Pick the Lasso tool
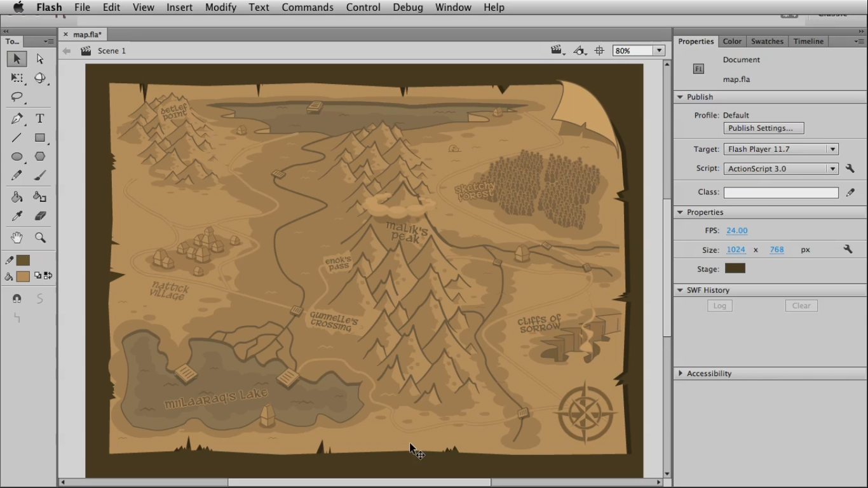Viewport: 868px width, 488px height. click(17, 97)
